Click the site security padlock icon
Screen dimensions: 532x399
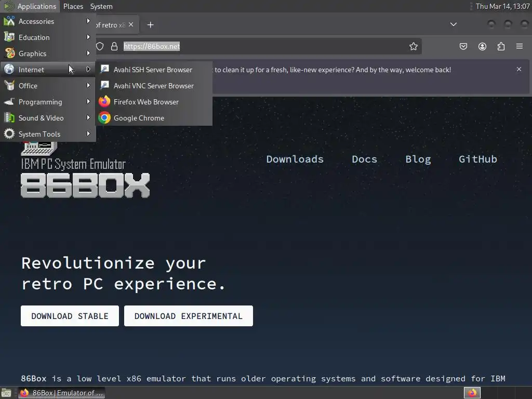(114, 46)
